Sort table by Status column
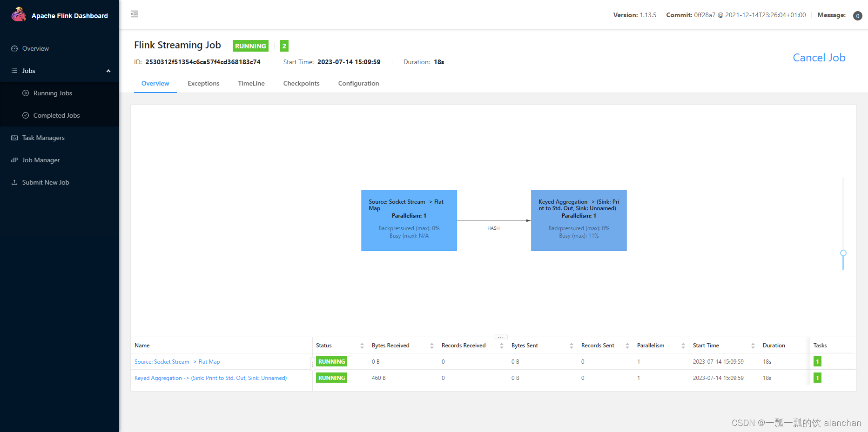Screen dimensions: 868x432 (x=362, y=346)
